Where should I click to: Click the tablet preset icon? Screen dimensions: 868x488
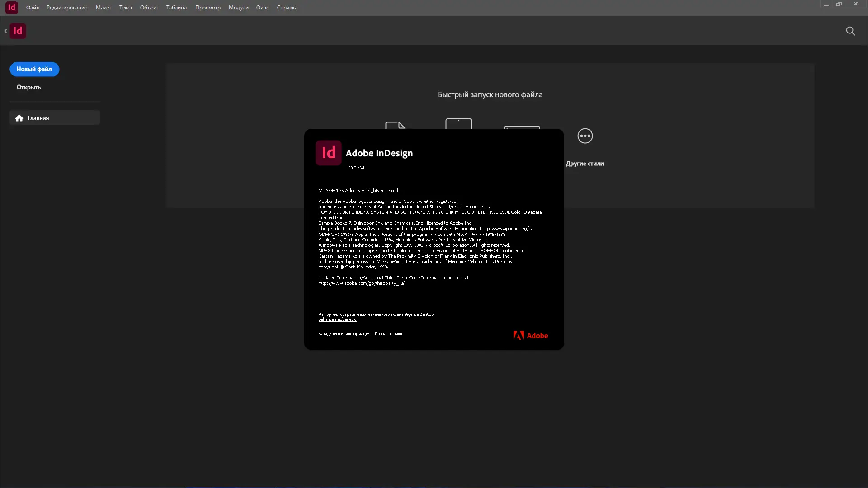pyautogui.click(x=458, y=123)
